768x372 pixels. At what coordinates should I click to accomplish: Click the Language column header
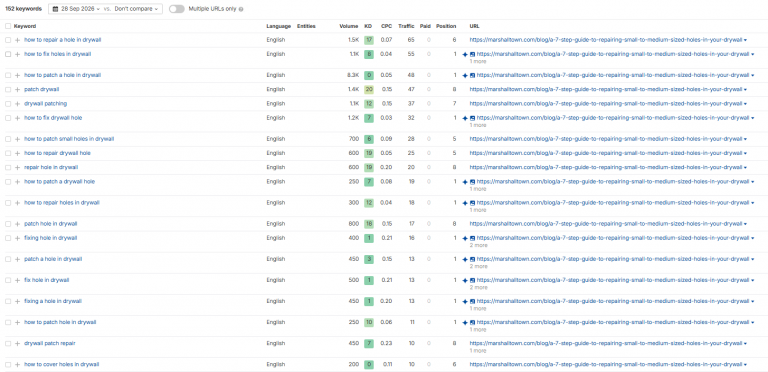pyautogui.click(x=278, y=26)
